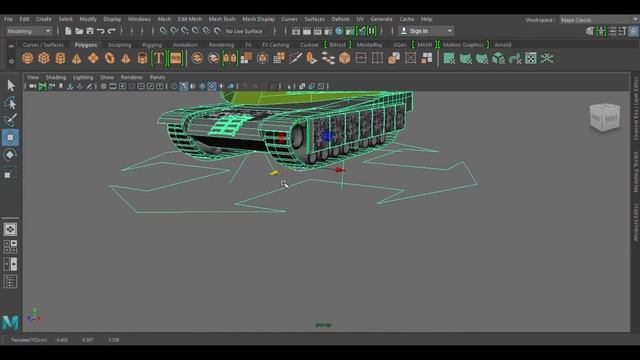The width and height of the screenshot is (640, 360).
Task: Create a polygon cone from shelf
Action: pos(77,58)
